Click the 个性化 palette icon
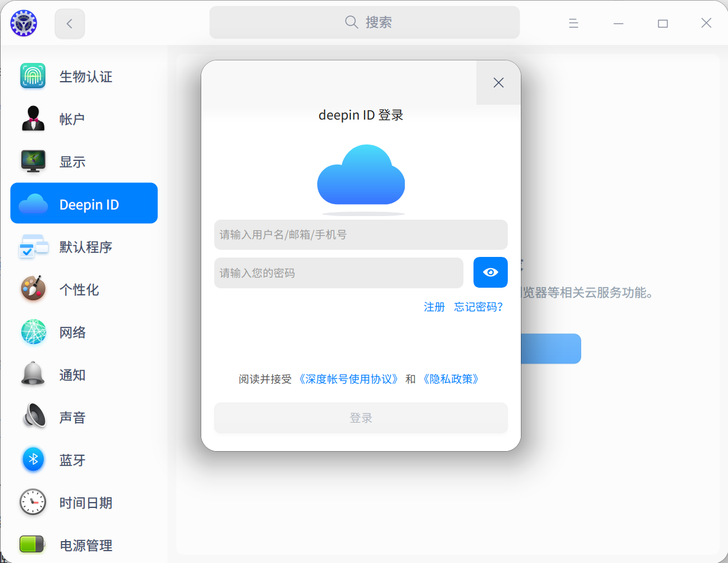This screenshot has width=728, height=563. pyautogui.click(x=33, y=289)
